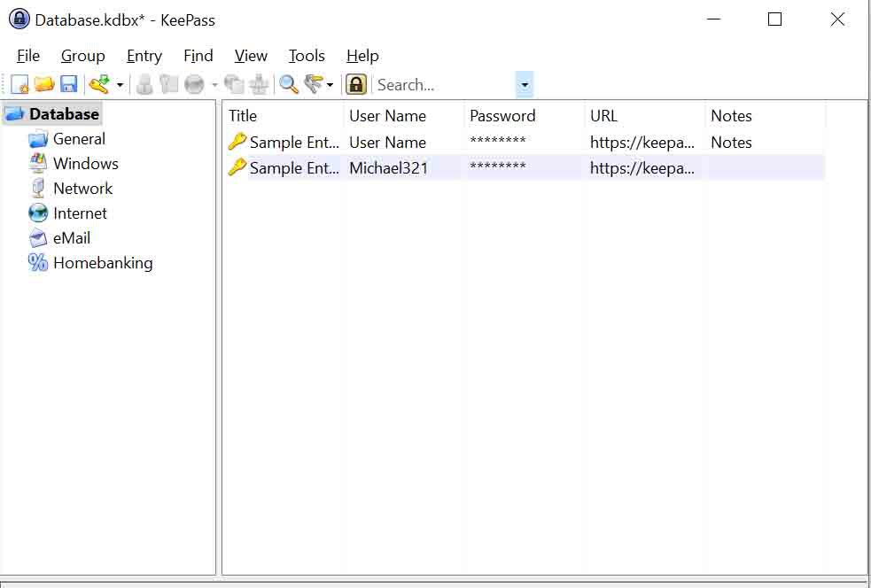Select the eMail group
Viewport: 871px width, 588px height.
(60, 237)
